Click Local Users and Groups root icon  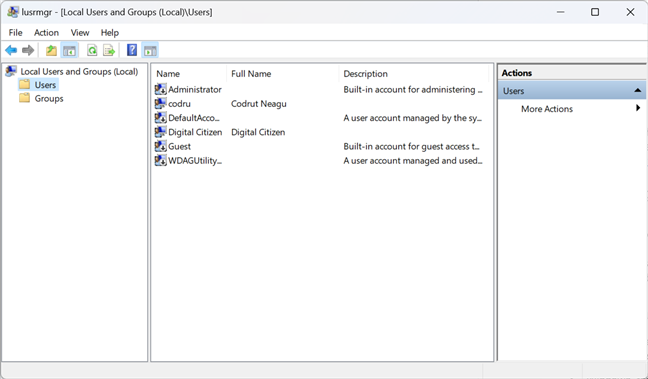(x=11, y=71)
